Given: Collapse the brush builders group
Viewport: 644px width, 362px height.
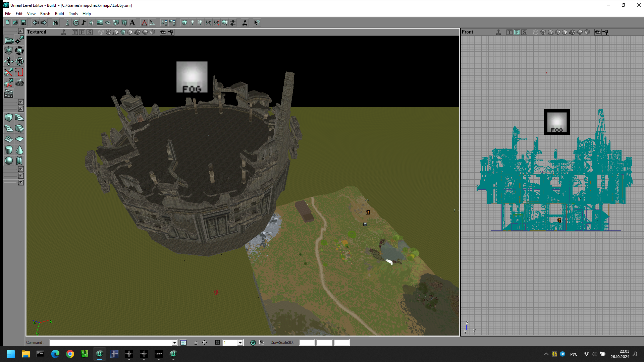Looking at the screenshot, I should (21, 109).
